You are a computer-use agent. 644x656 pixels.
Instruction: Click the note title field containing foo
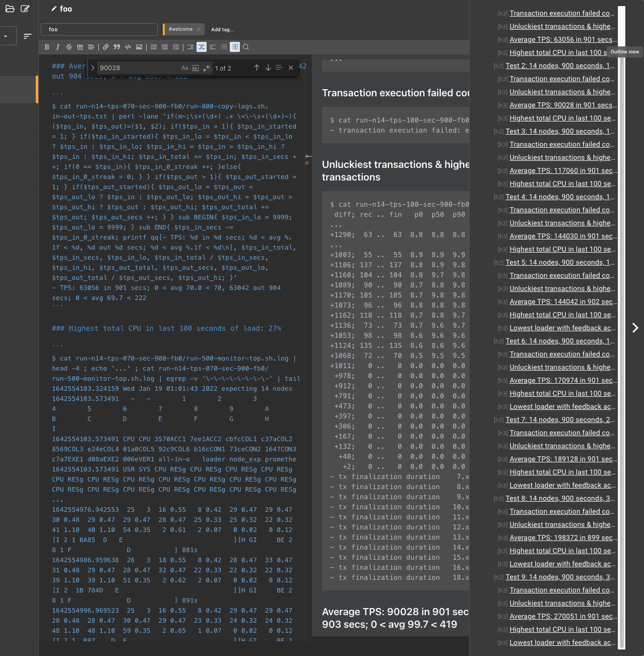click(100, 29)
